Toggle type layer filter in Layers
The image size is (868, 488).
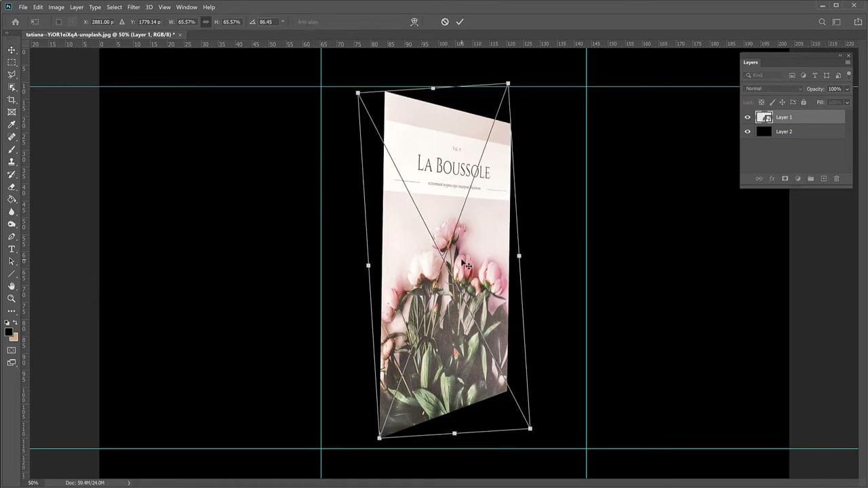pos(815,75)
